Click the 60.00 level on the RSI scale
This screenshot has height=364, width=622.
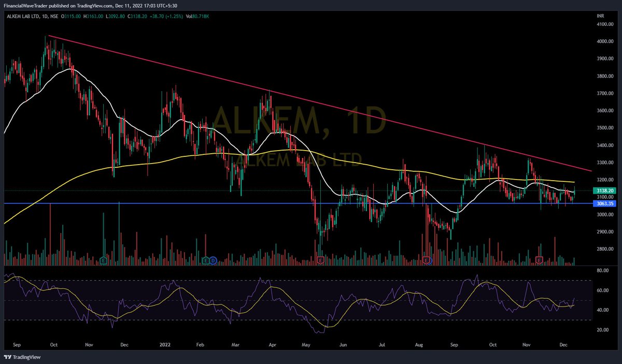[x=602, y=290]
